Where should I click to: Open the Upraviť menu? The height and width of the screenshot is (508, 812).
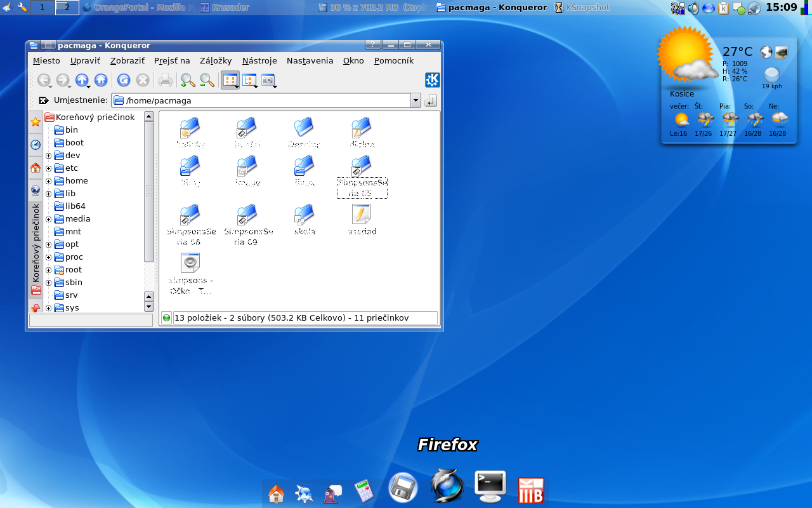pos(85,60)
